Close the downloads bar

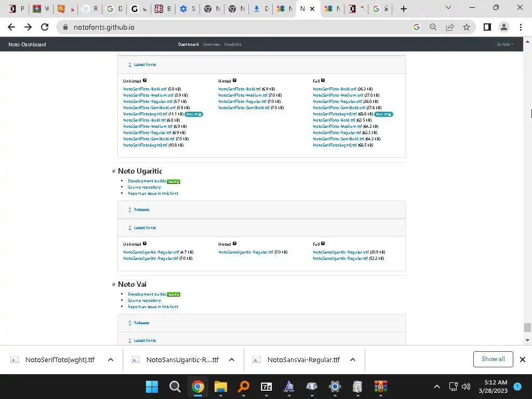click(523, 360)
